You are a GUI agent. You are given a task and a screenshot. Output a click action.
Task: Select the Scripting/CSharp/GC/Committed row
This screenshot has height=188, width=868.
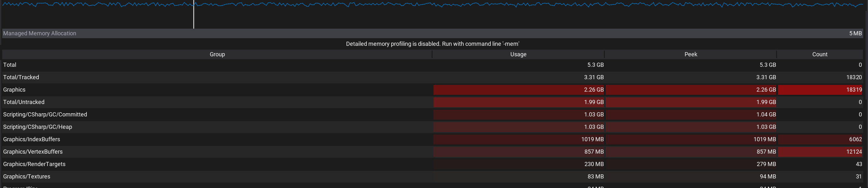45,115
